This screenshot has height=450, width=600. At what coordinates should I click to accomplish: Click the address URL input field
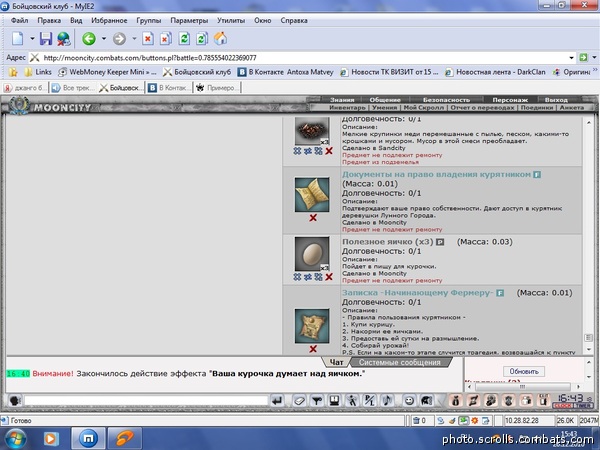click(x=298, y=58)
